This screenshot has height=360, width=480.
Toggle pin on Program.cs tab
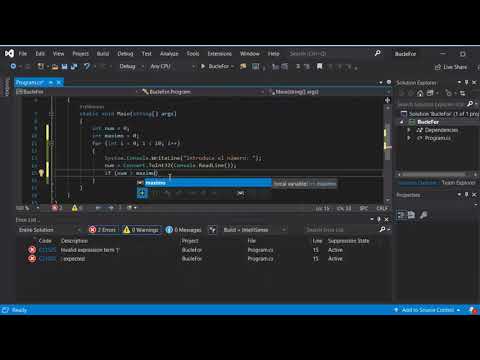click(x=51, y=82)
